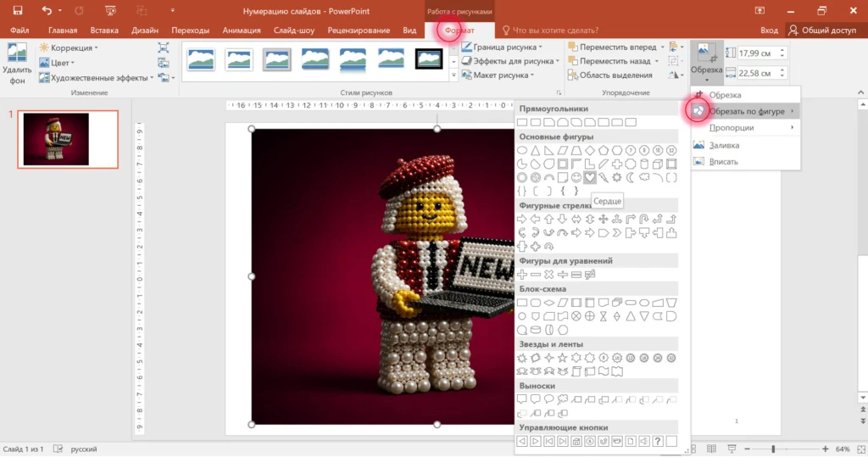The height and width of the screenshot is (457, 868).
Task: Apply the first picture style thumbnail
Action: [201, 59]
